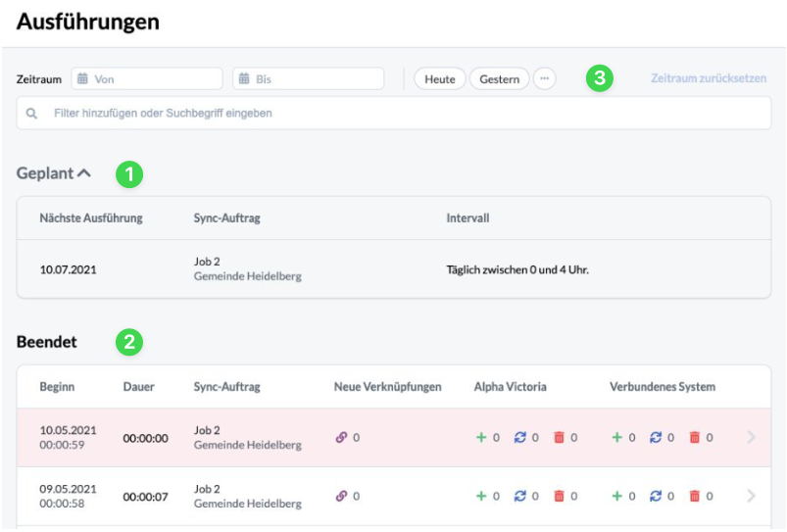Click the magnifier search icon
Viewport: 787px width, 532px height.
31,114
